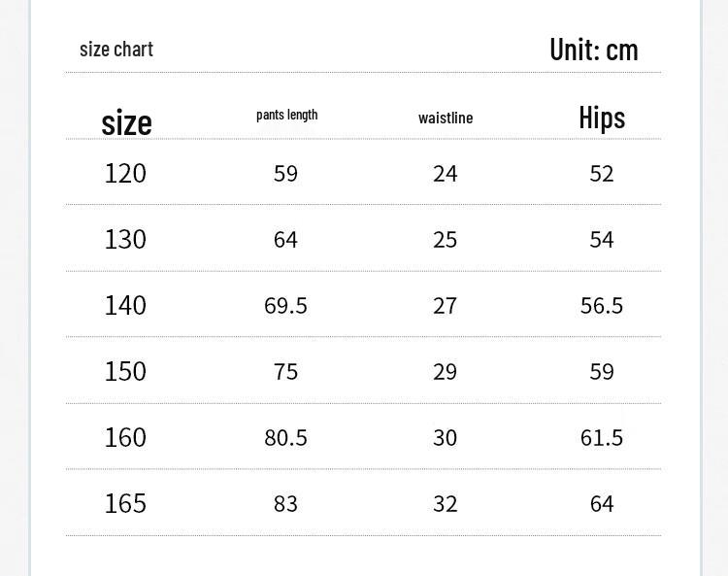Image resolution: width=728 pixels, height=576 pixels.
Task: Pick size 165 row label
Action: pos(125,503)
